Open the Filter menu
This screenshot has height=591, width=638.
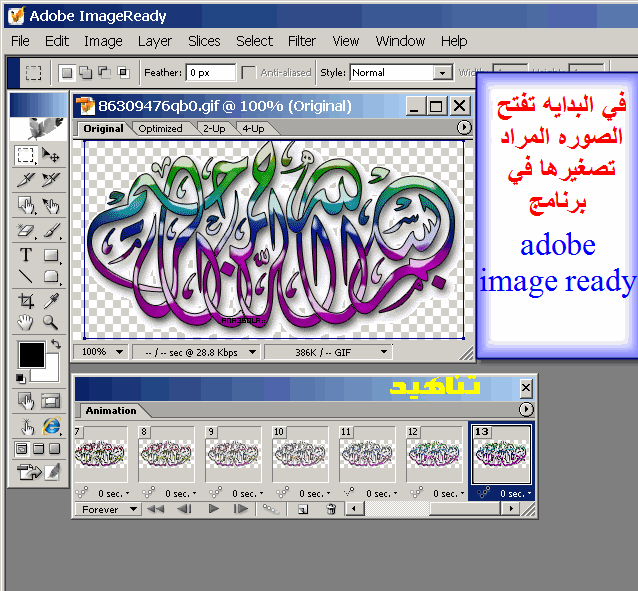pos(302,41)
